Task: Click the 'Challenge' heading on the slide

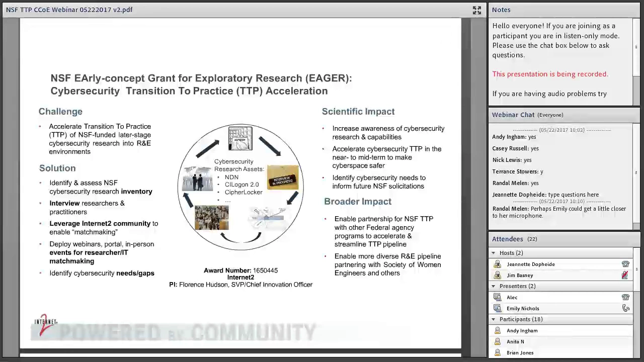Action: click(x=60, y=112)
